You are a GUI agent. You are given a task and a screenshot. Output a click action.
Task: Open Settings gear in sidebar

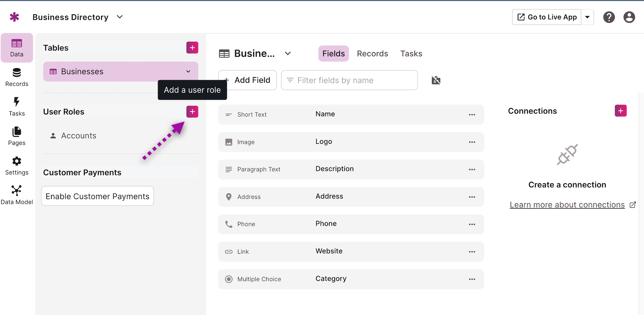[17, 166]
